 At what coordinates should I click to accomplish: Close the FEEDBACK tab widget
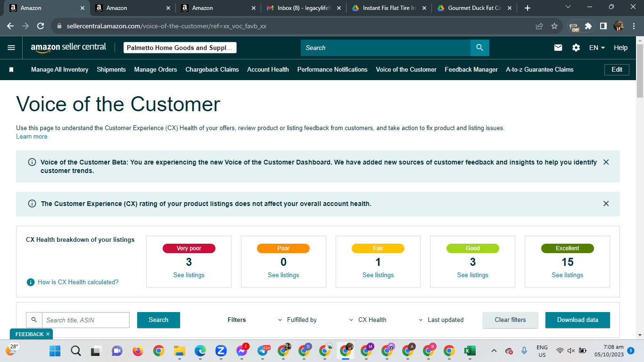[x=48, y=334]
